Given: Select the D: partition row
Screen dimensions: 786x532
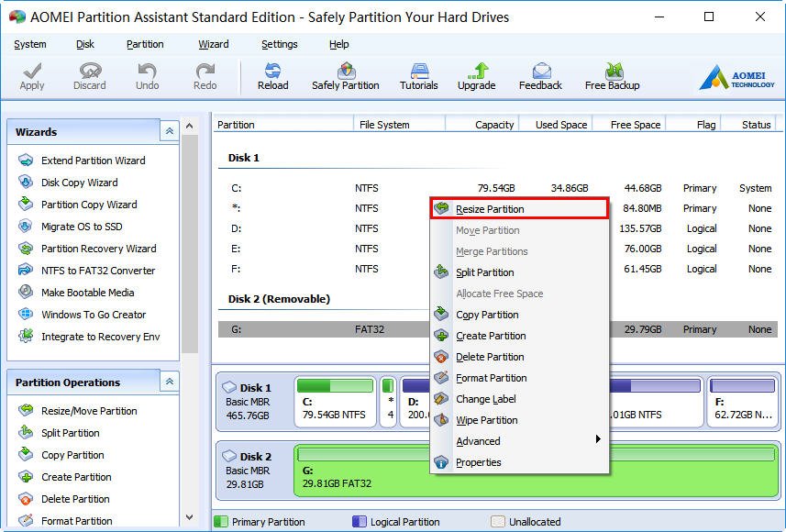Looking at the screenshot, I should [x=324, y=228].
